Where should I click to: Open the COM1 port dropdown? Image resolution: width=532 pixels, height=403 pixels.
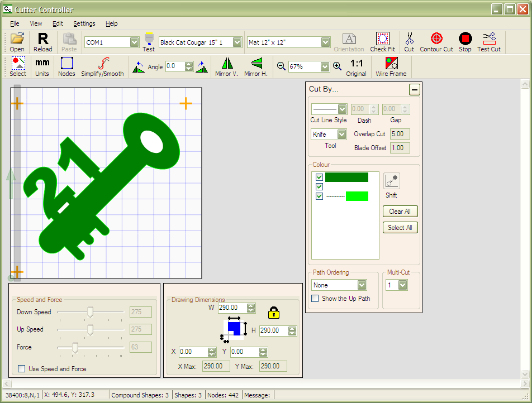point(134,42)
